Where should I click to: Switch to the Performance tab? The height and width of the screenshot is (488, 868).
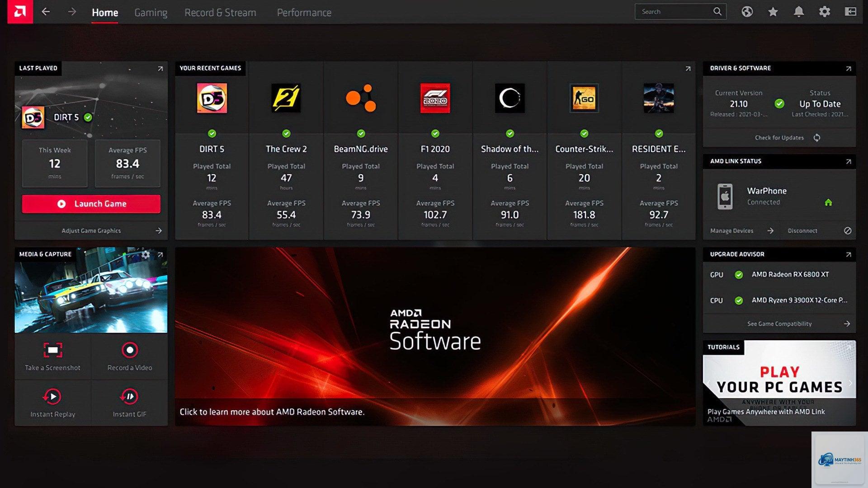(x=304, y=13)
